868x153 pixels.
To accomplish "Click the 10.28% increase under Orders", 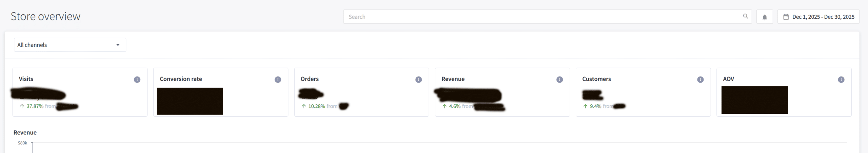I will click(x=316, y=106).
